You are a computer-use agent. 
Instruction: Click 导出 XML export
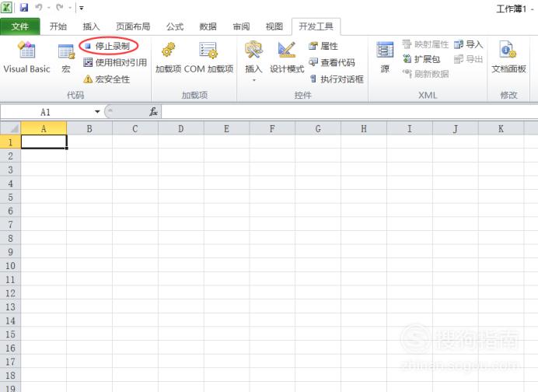point(469,59)
